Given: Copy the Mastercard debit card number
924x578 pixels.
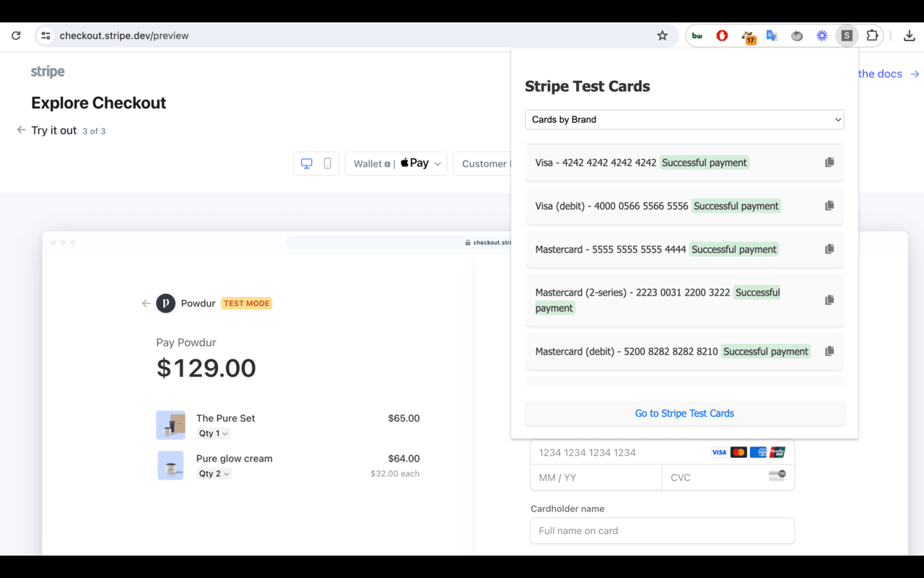Looking at the screenshot, I should 829,351.
